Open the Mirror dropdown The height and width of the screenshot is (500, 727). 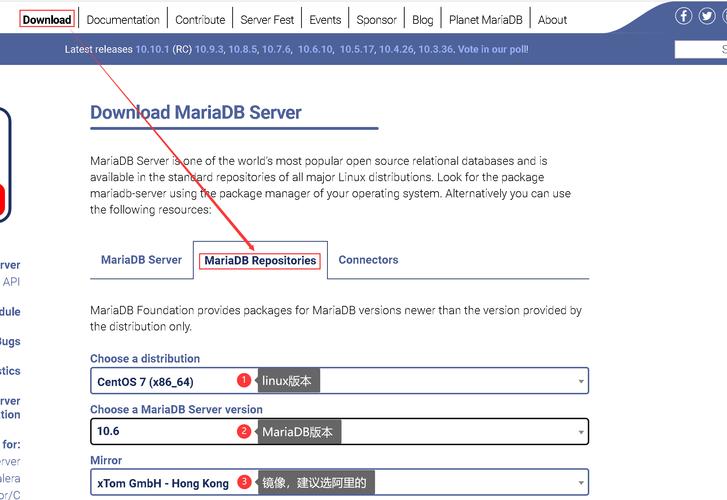(x=339, y=482)
